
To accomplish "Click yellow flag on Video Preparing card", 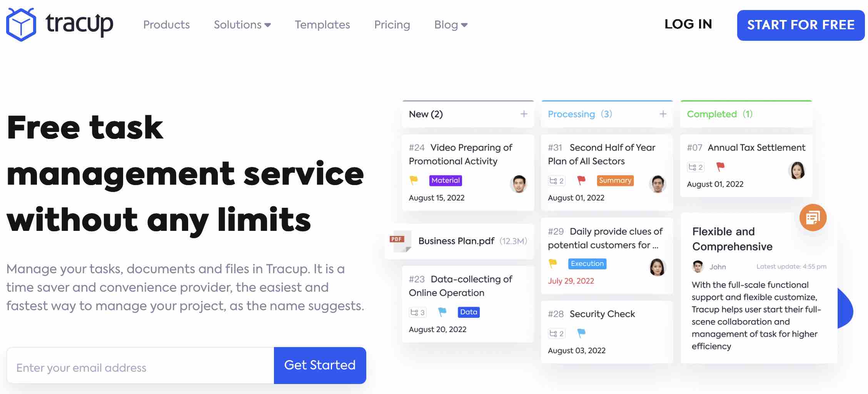I will pyautogui.click(x=414, y=180).
